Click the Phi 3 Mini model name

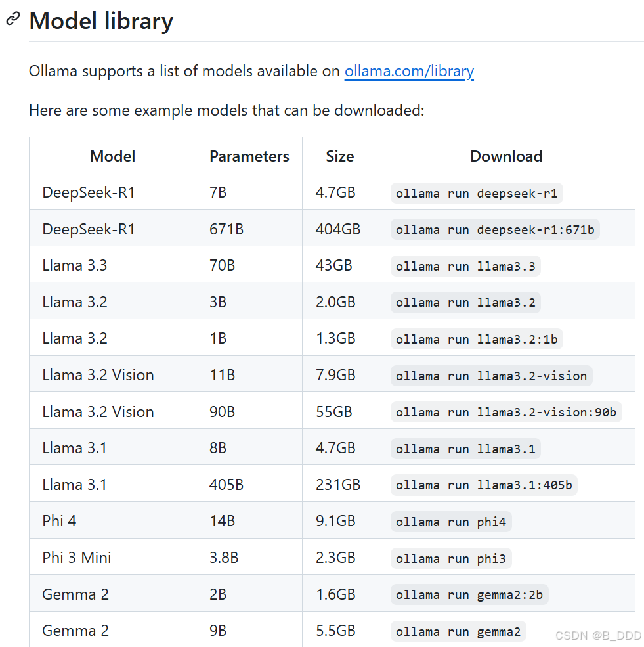(x=77, y=558)
